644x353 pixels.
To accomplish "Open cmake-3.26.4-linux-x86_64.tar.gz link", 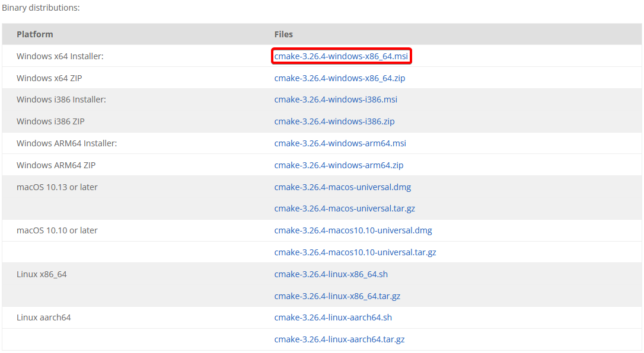I will tap(337, 296).
